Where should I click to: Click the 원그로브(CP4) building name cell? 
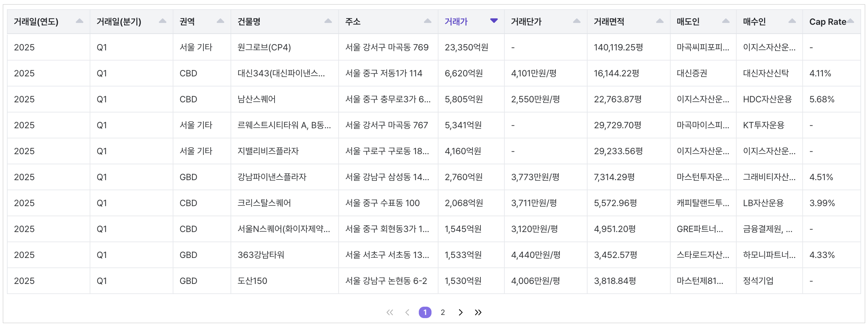[x=264, y=47]
